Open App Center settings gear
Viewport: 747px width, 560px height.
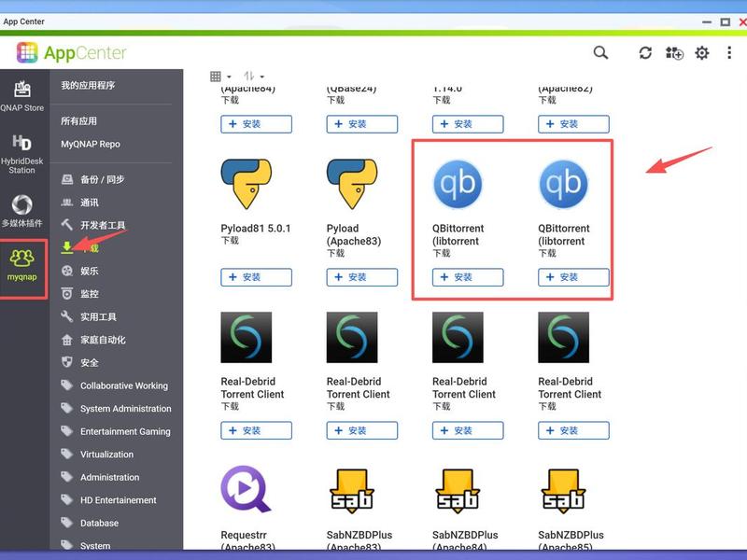(702, 53)
